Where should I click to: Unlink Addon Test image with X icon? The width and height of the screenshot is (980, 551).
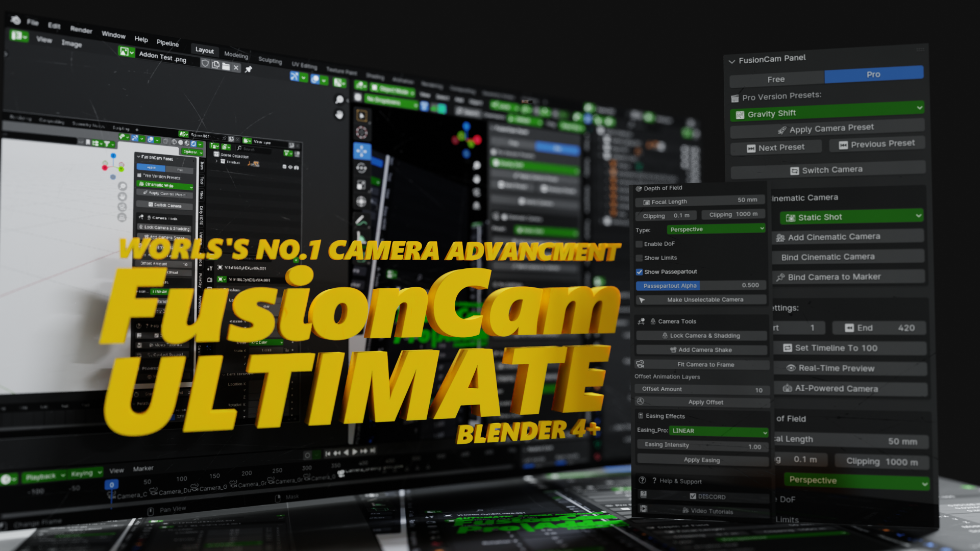tap(236, 67)
